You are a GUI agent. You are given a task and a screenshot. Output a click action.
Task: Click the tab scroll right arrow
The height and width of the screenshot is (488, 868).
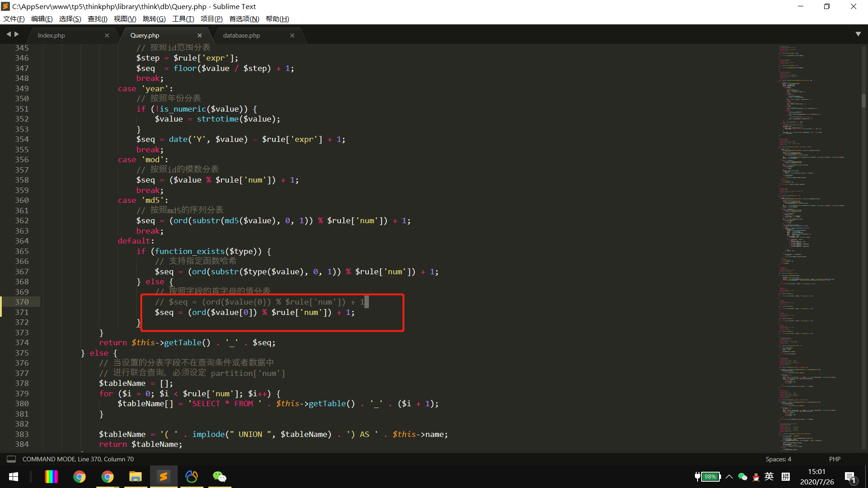coord(17,34)
